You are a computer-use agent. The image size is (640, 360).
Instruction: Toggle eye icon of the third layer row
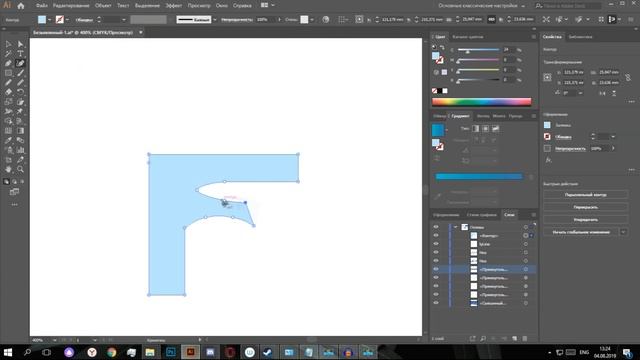point(436,244)
